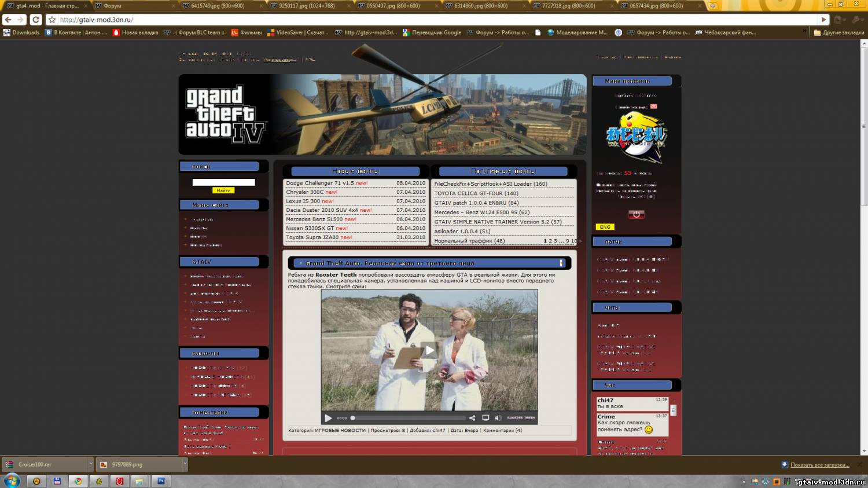Open GTAIV patch 1.0.0.4 EN&RU link
The height and width of the screenshot is (488, 868).
coord(470,203)
